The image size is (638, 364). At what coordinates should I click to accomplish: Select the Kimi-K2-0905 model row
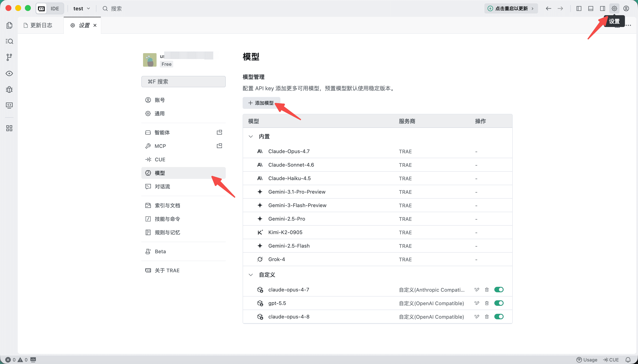[x=377, y=232]
